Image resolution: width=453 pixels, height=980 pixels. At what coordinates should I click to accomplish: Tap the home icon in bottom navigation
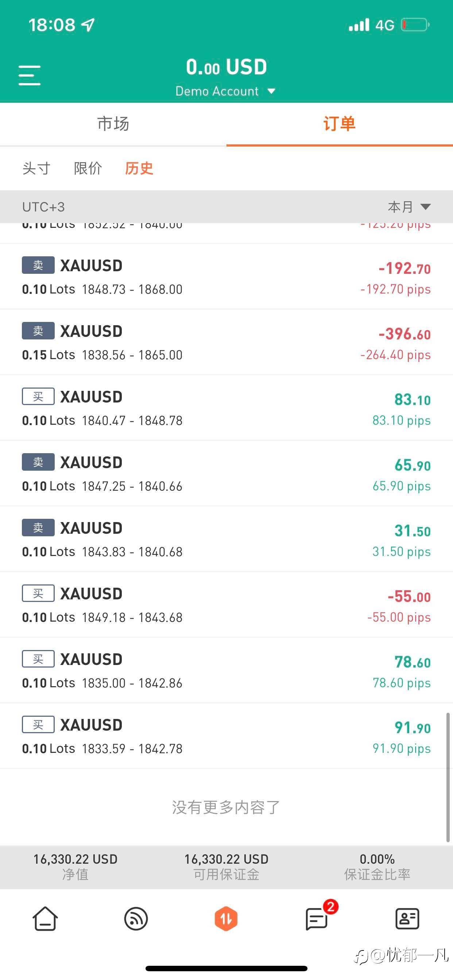pyautogui.click(x=45, y=919)
